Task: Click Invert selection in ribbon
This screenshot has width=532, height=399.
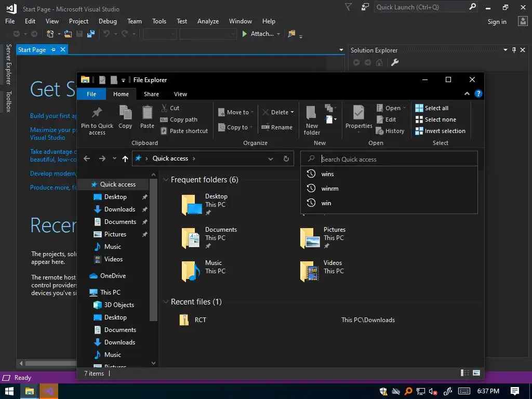Action: pyautogui.click(x=441, y=131)
